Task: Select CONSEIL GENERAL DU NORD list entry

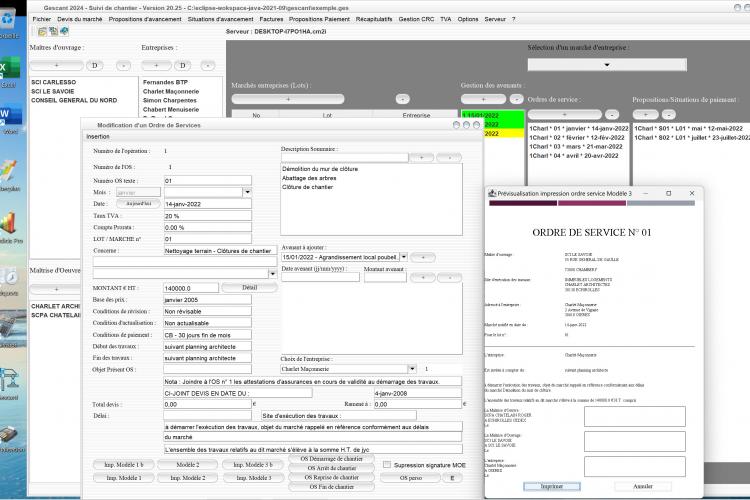Action: click(74, 100)
